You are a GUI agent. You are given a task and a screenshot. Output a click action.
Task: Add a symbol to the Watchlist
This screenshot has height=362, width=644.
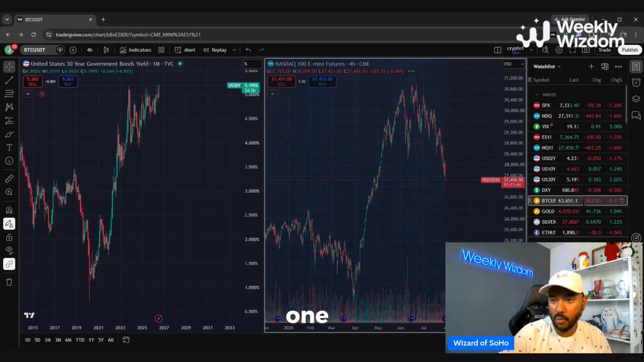pyautogui.click(x=591, y=67)
